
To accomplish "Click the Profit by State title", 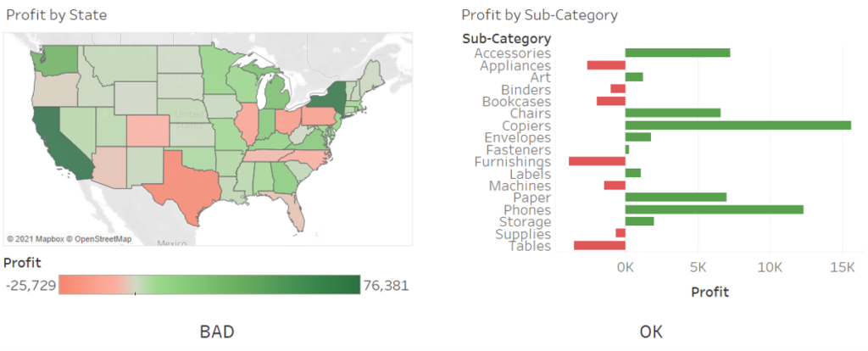I will [56, 15].
